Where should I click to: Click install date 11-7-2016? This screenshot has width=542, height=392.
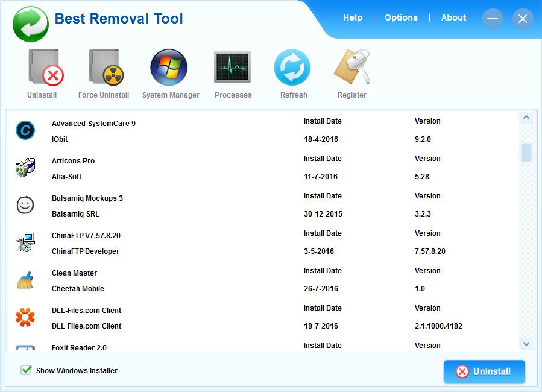click(x=320, y=176)
